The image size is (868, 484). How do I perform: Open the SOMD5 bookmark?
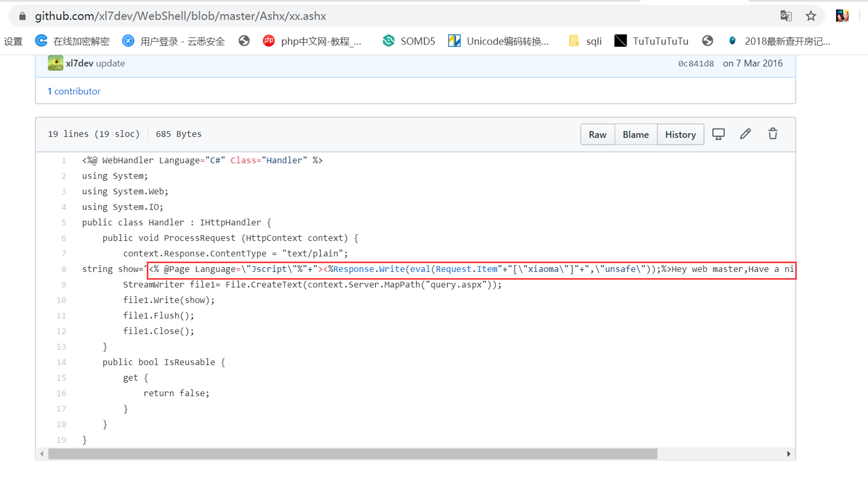(x=409, y=41)
